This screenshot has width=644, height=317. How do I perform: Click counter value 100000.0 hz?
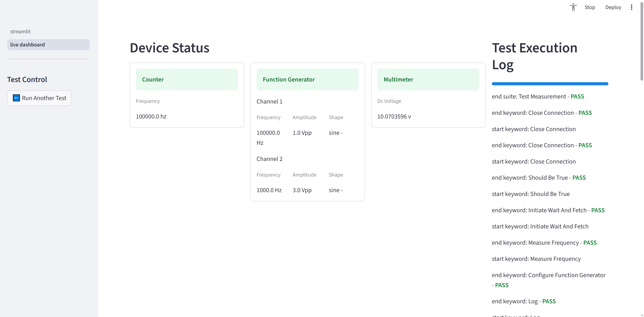tap(151, 116)
